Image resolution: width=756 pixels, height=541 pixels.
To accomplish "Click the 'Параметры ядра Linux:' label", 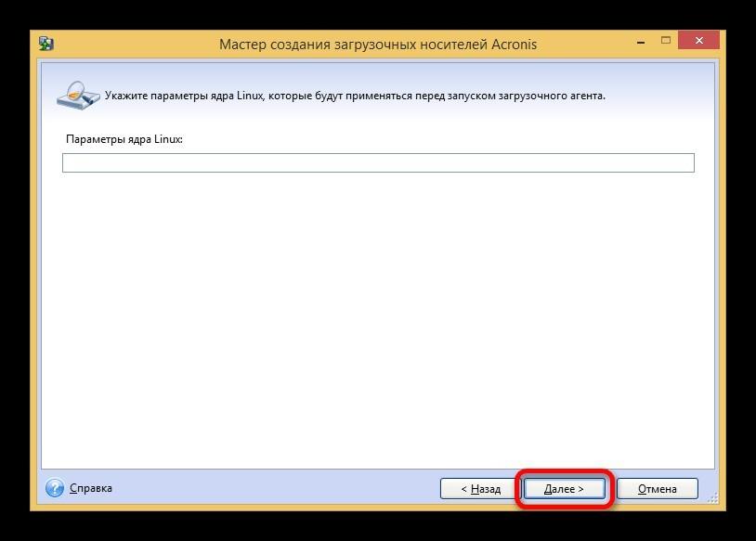I will click(124, 139).
